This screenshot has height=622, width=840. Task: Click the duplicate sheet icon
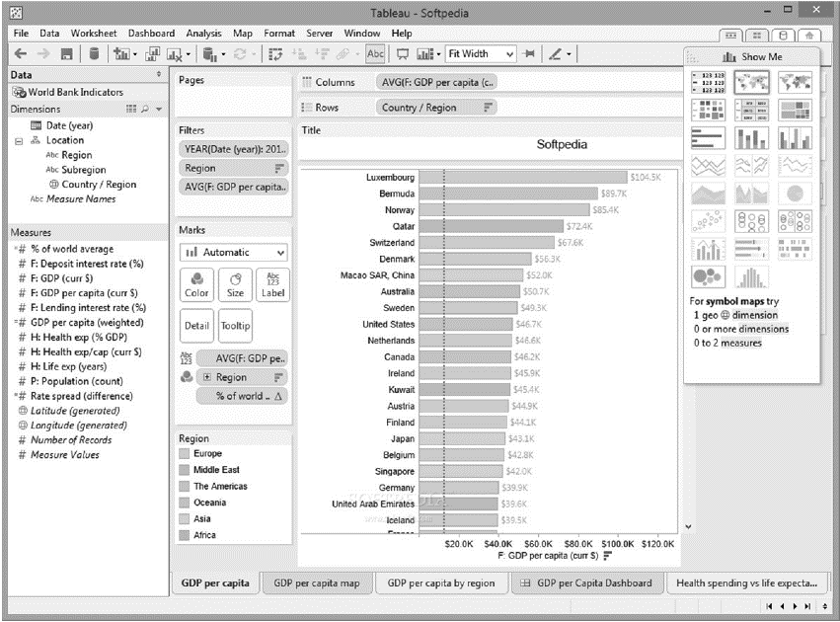coord(153,53)
